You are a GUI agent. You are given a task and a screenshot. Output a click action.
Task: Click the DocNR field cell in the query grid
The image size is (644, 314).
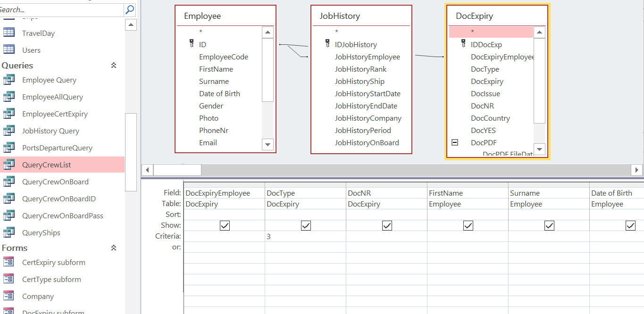(386, 193)
